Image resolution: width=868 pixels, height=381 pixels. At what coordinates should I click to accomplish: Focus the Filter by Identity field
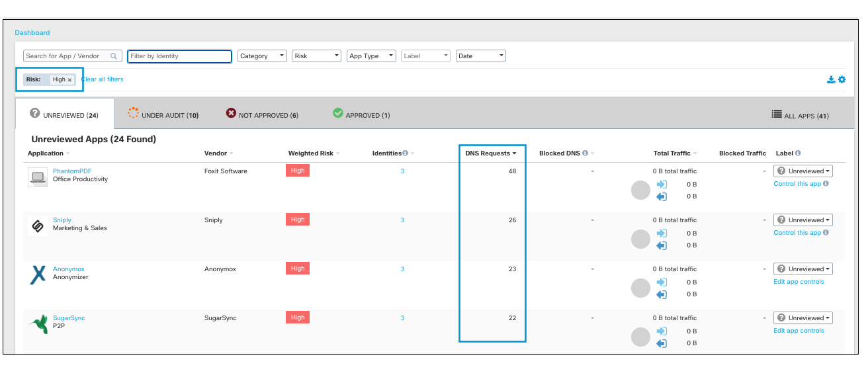(x=179, y=56)
